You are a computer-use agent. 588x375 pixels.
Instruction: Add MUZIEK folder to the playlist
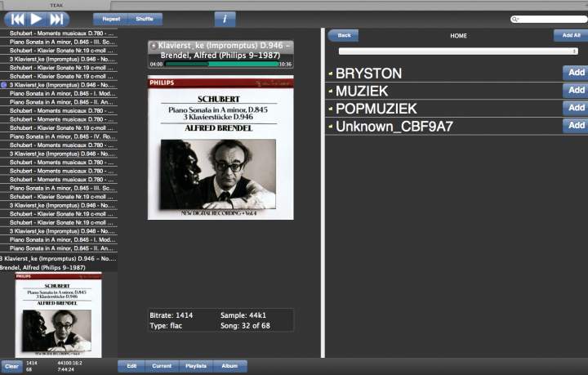click(x=576, y=91)
